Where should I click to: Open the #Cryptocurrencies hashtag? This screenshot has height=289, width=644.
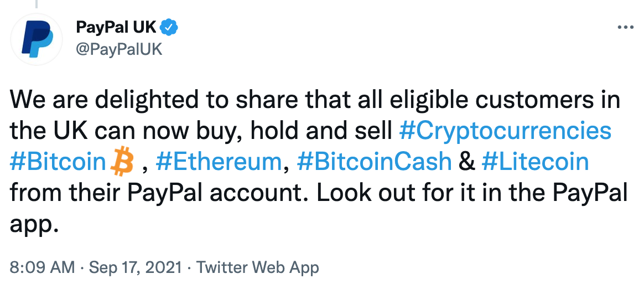pos(505,131)
